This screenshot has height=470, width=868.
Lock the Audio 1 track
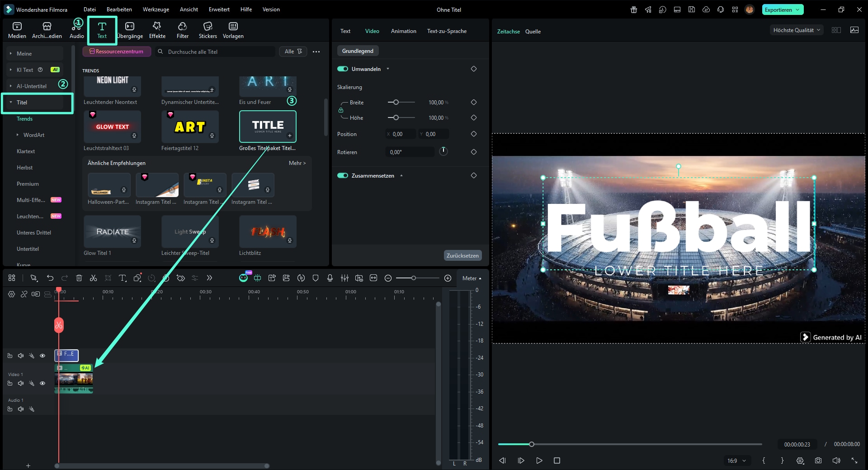(10, 409)
